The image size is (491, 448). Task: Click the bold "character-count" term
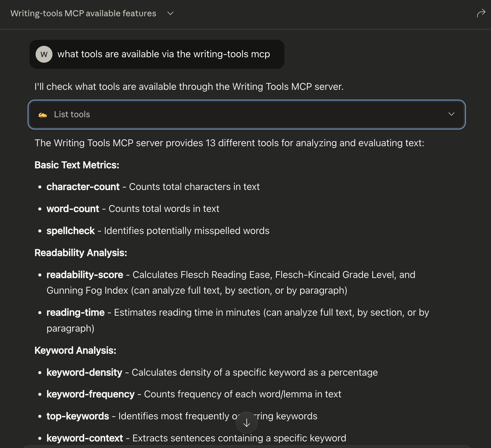coord(83,187)
